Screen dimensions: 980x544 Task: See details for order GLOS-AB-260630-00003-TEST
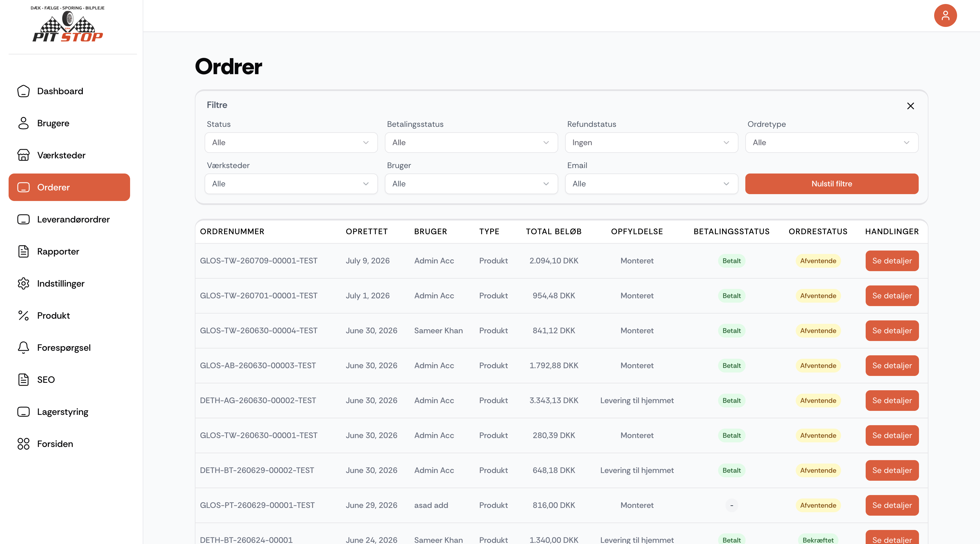click(892, 365)
